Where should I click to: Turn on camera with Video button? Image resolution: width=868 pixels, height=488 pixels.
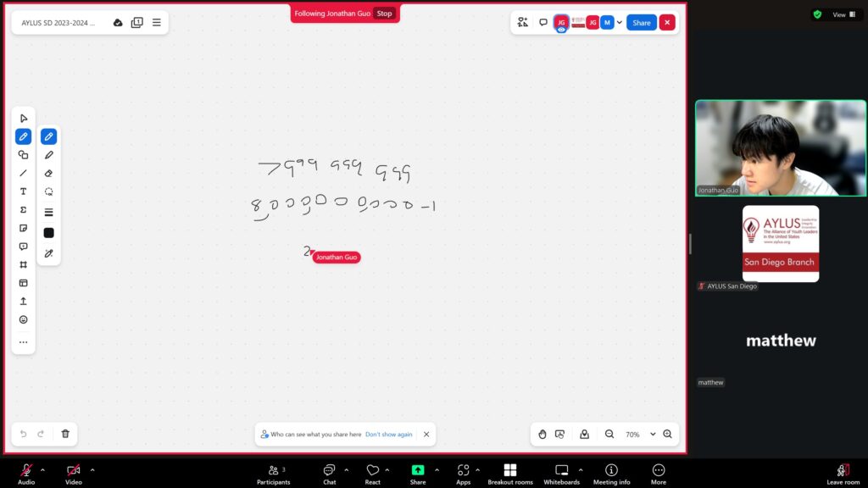tap(74, 473)
